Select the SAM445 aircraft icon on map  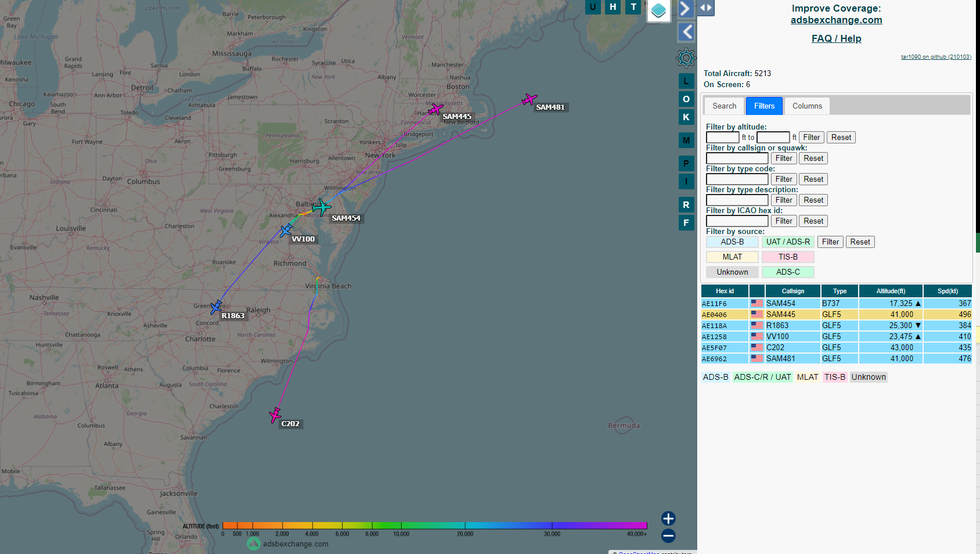coord(435,109)
